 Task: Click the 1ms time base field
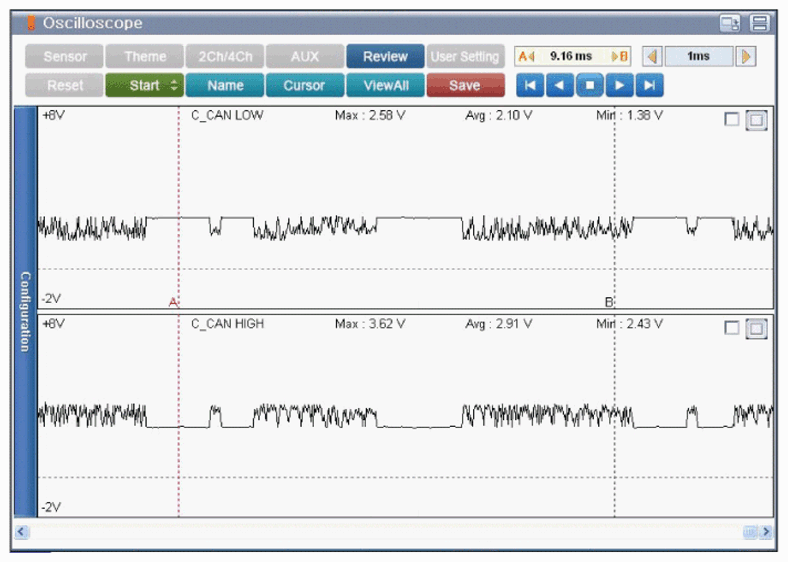pyautogui.click(x=699, y=56)
